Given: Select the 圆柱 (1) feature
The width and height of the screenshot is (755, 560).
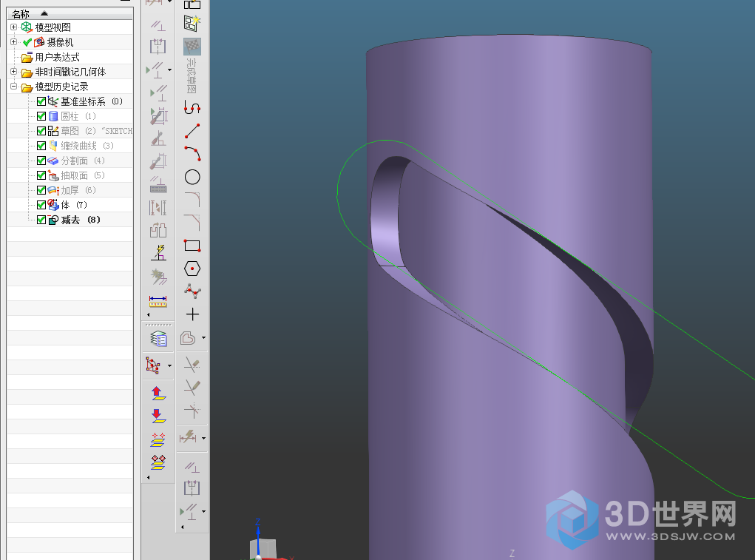Looking at the screenshot, I should pyautogui.click(x=78, y=117).
